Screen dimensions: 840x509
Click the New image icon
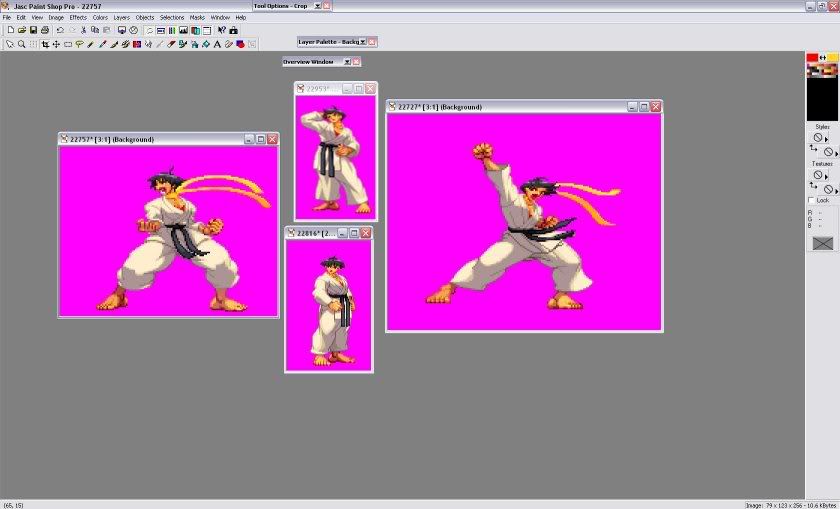tap(11, 30)
